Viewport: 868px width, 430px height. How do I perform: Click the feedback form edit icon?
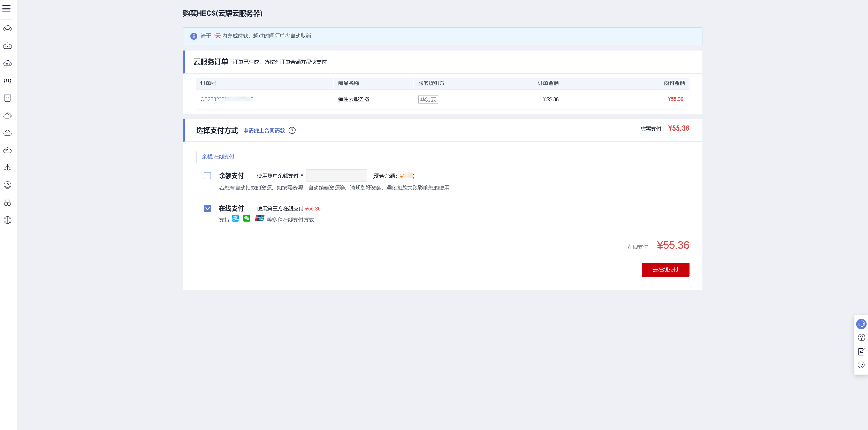861,352
